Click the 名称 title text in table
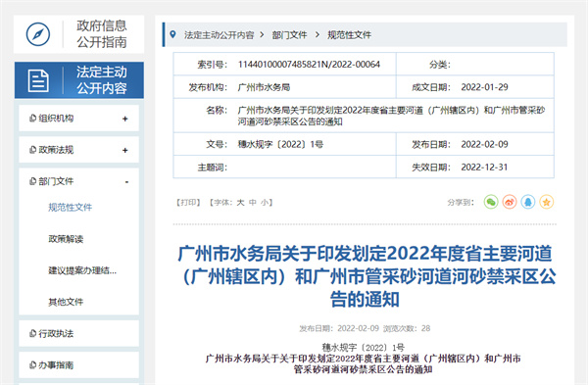588x385 pixels. pos(391,116)
